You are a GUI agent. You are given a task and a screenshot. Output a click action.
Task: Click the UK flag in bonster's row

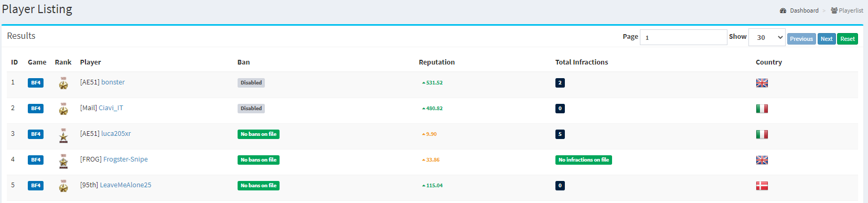click(x=762, y=83)
